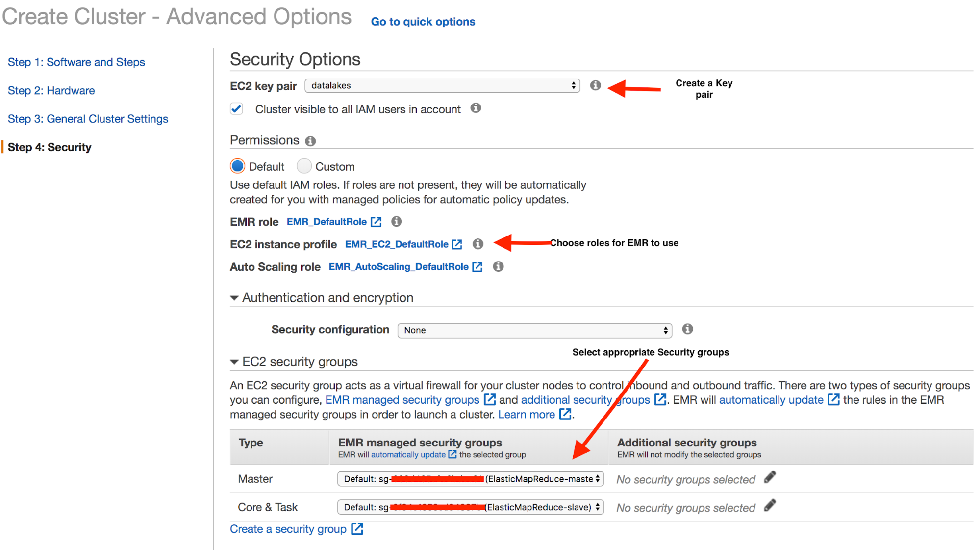
Task: Edit Core & Task additional groups pencil
Action: click(x=770, y=506)
